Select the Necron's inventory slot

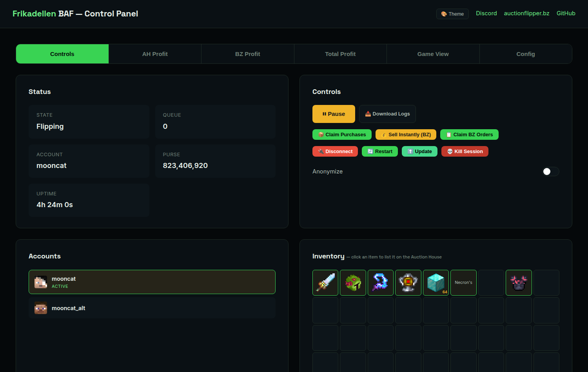point(463,283)
